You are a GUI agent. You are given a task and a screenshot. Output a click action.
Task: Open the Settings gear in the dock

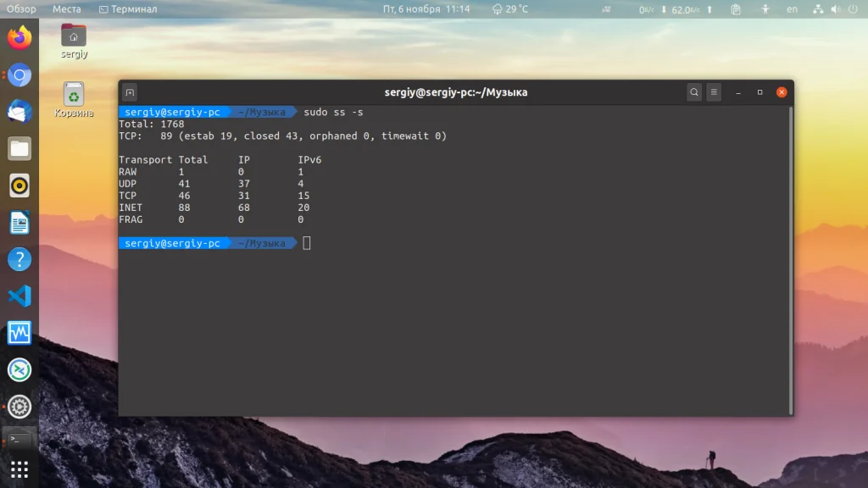(x=19, y=407)
